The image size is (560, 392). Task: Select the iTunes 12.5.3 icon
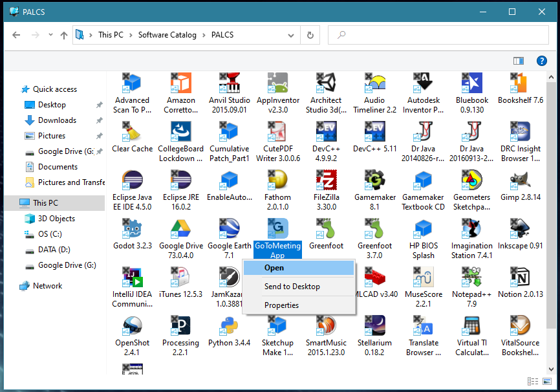pyautogui.click(x=180, y=278)
